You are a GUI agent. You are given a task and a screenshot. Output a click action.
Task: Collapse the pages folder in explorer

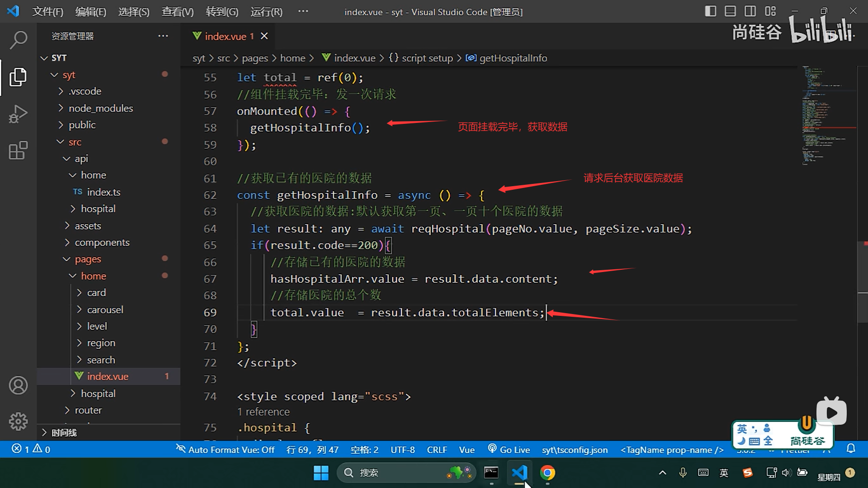pyautogui.click(x=88, y=259)
